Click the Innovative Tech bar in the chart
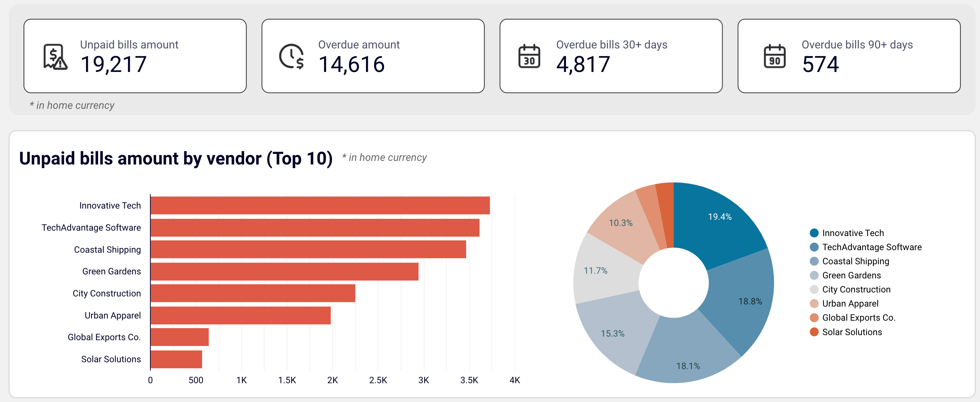 point(320,205)
